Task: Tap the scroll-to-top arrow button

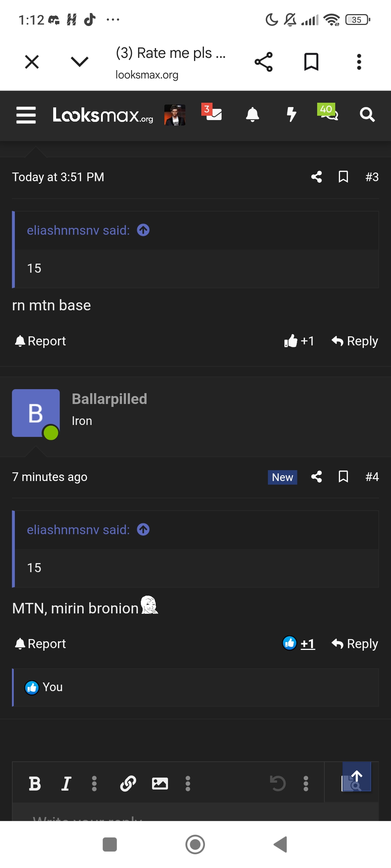Action: tap(357, 776)
